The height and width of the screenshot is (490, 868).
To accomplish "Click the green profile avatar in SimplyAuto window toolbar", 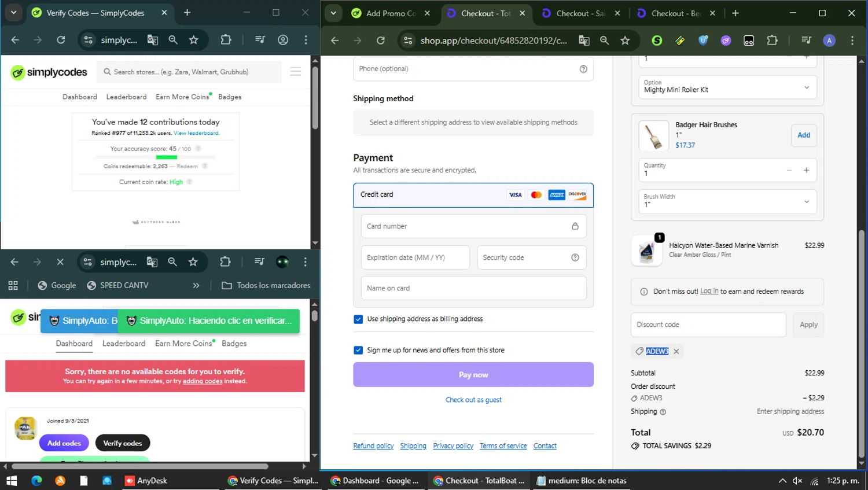I will (282, 262).
